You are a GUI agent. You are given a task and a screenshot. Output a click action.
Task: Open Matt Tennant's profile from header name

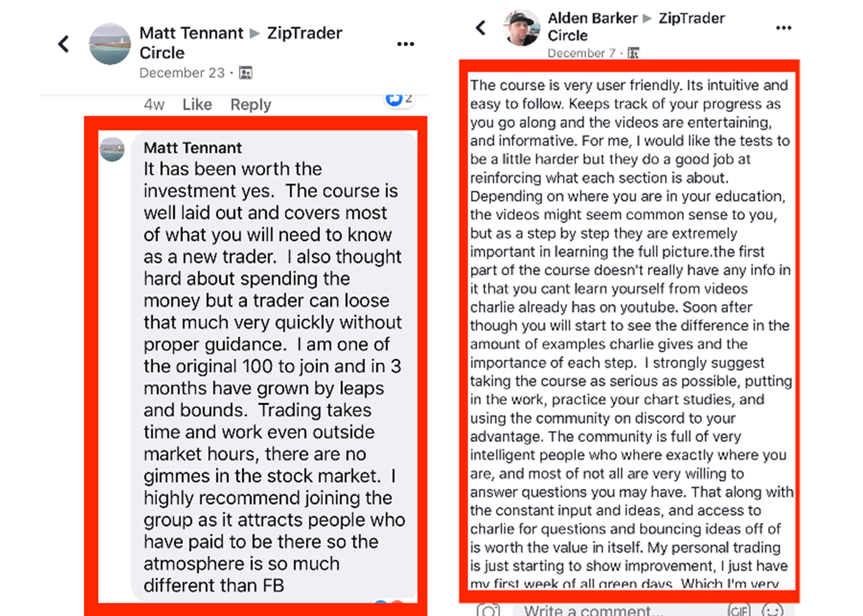[192, 33]
